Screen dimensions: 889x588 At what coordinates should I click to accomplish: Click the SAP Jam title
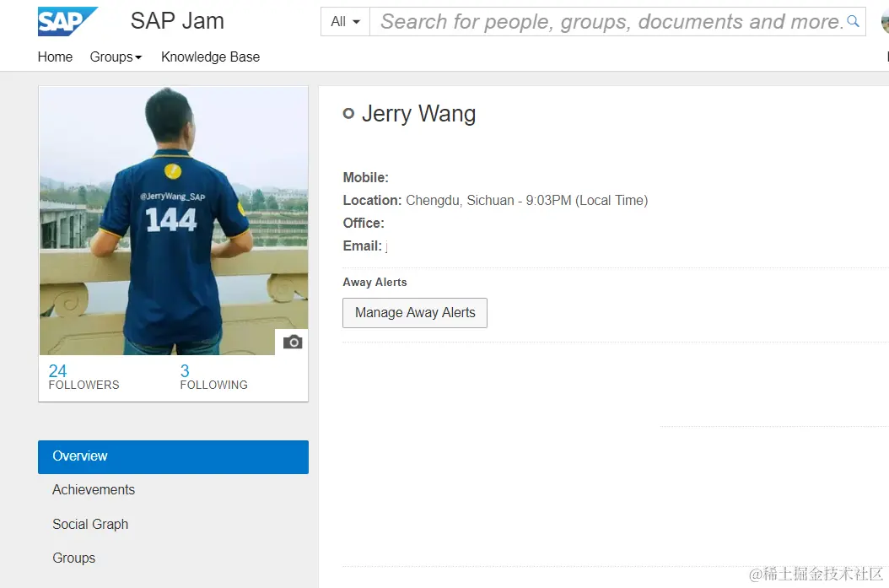[177, 21]
